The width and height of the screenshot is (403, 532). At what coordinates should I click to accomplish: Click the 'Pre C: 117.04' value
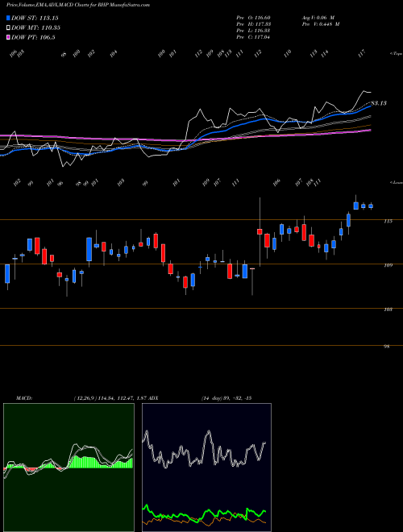click(253, 37)
